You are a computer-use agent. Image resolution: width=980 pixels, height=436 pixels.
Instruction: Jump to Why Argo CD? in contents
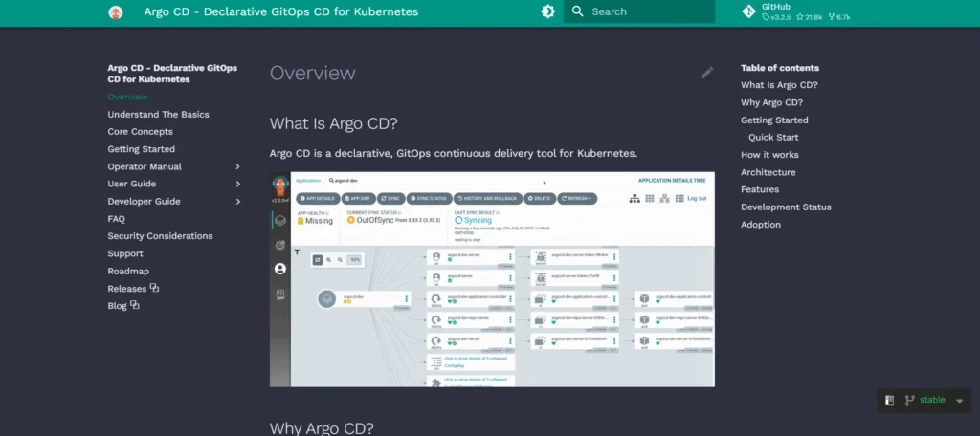(772, 102)
